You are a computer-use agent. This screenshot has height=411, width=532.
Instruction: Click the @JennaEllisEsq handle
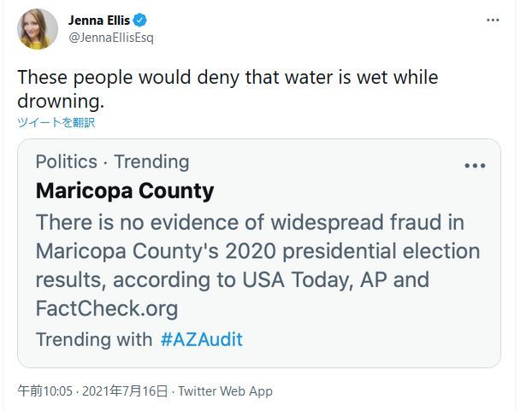click(x=111, y=38)
